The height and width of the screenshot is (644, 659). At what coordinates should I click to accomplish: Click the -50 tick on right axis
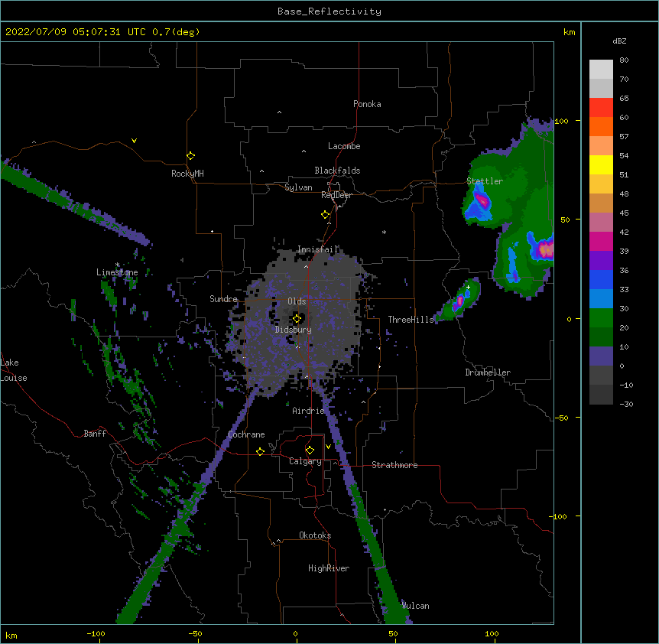561,418
